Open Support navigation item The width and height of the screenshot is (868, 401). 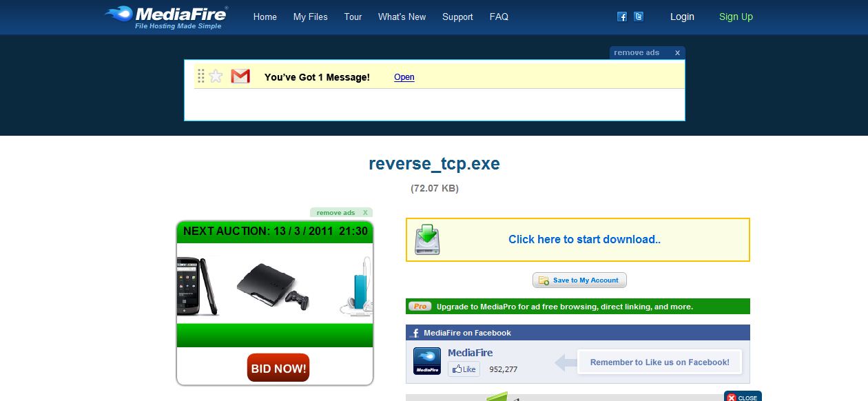(x=457, y=17)
